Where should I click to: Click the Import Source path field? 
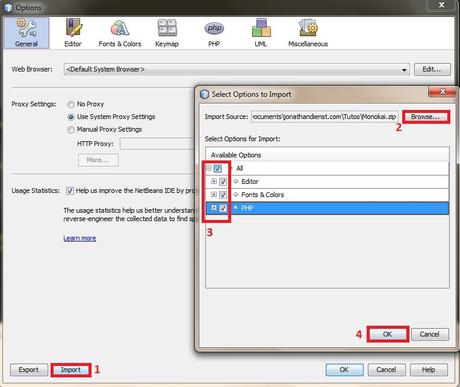pos(324,117)
